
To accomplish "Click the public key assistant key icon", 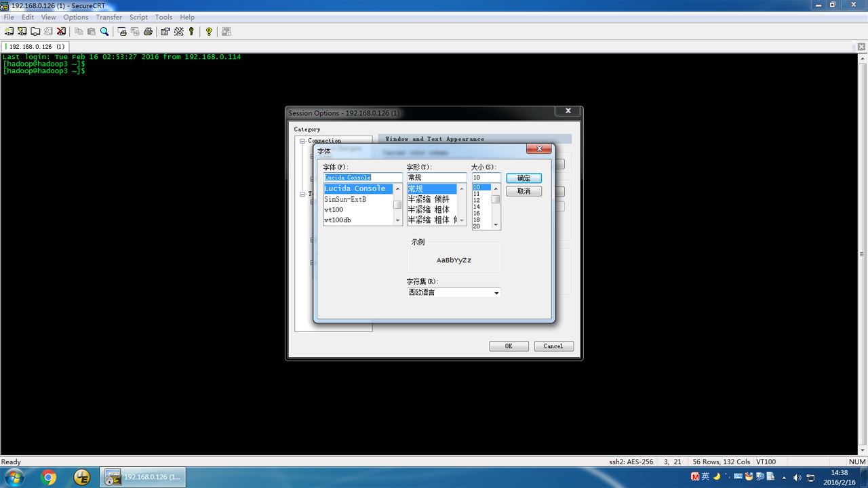I will tap(191, 31).
